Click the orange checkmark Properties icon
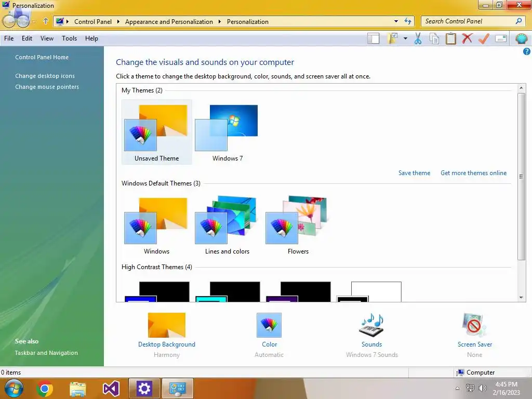This screenshot has width=532, height=399. (x=484, y=38)
